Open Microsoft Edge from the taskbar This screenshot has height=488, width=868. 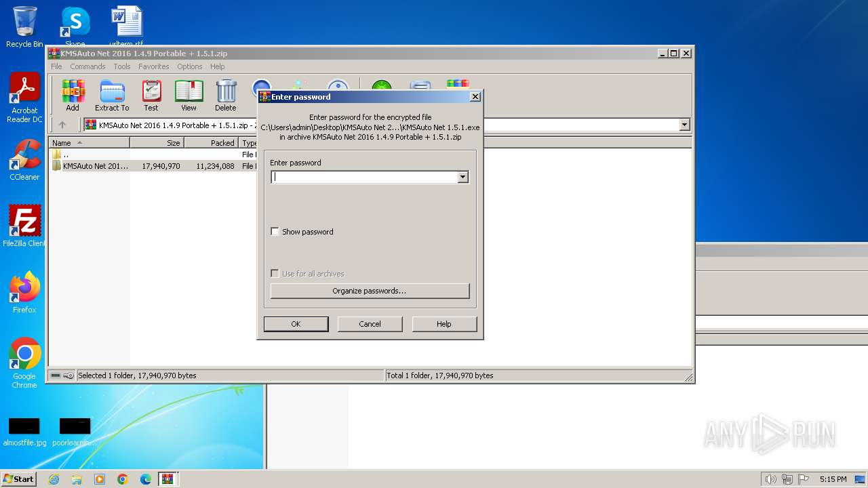point(146,479)
